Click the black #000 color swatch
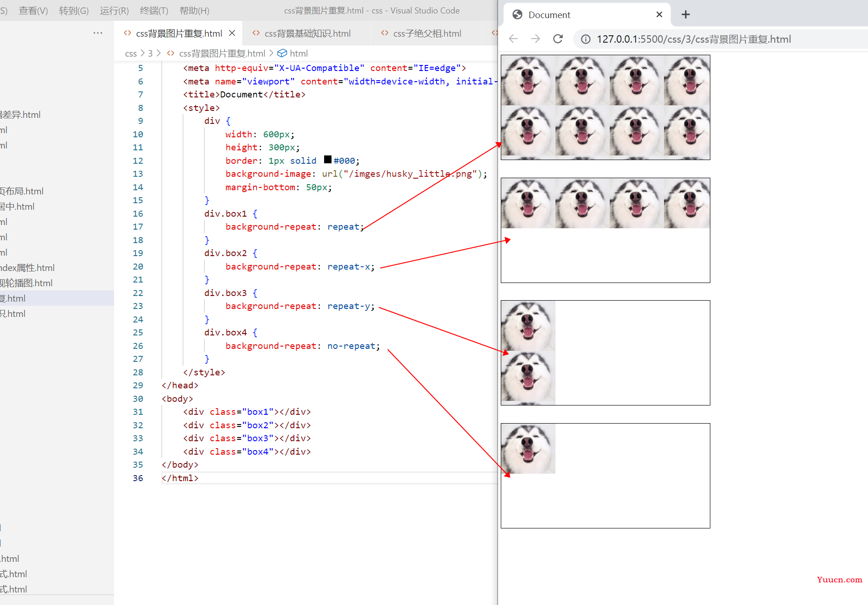This screenshot has width=868, height=605. (328, 160)
